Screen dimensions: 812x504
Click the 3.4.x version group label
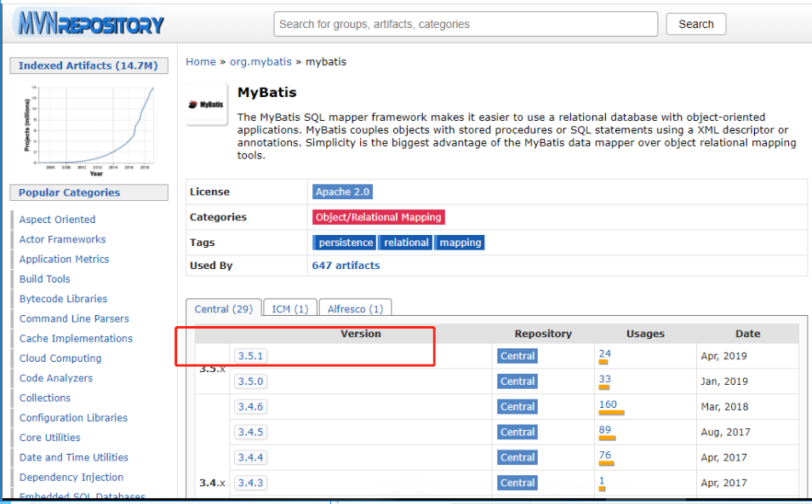click(212, 483)
